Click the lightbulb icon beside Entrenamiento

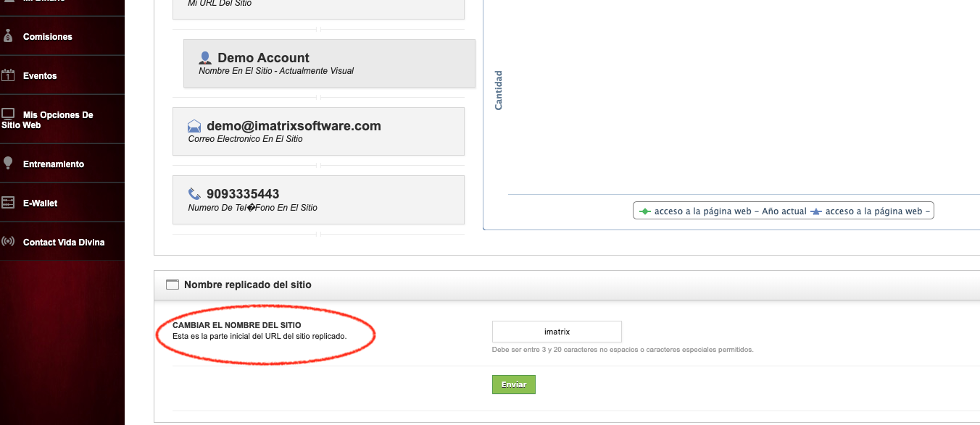pyautogui.click(x=8, y=163)
